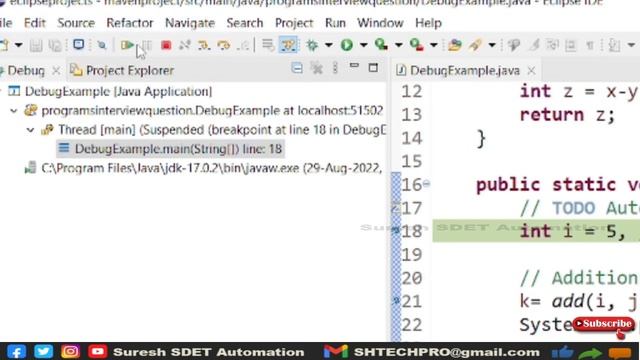Screen dimensions: 640x360
Task: Toggle Use Step Filters button
Action: (288, 45)
